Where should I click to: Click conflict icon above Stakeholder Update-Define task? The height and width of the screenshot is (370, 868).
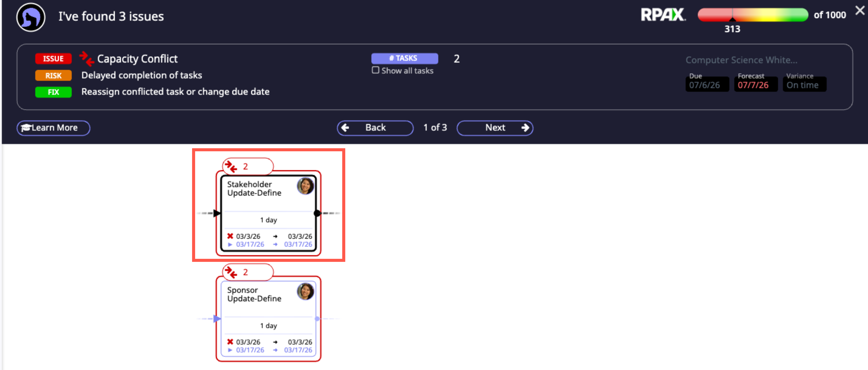tap(231, 166)
